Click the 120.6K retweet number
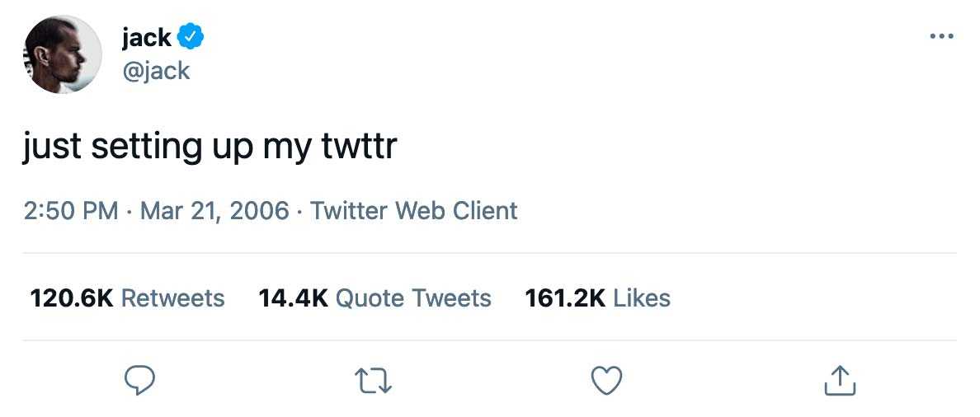 (71, 298)
